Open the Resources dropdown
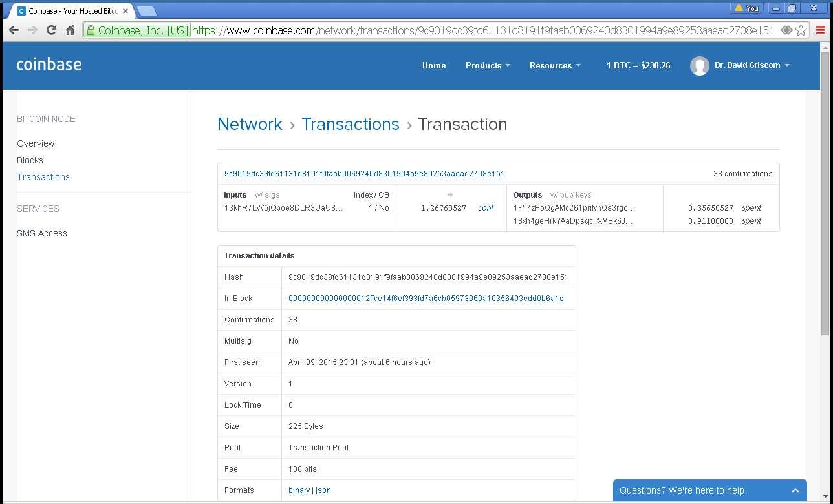833x504 pixels. coord(555,65)
